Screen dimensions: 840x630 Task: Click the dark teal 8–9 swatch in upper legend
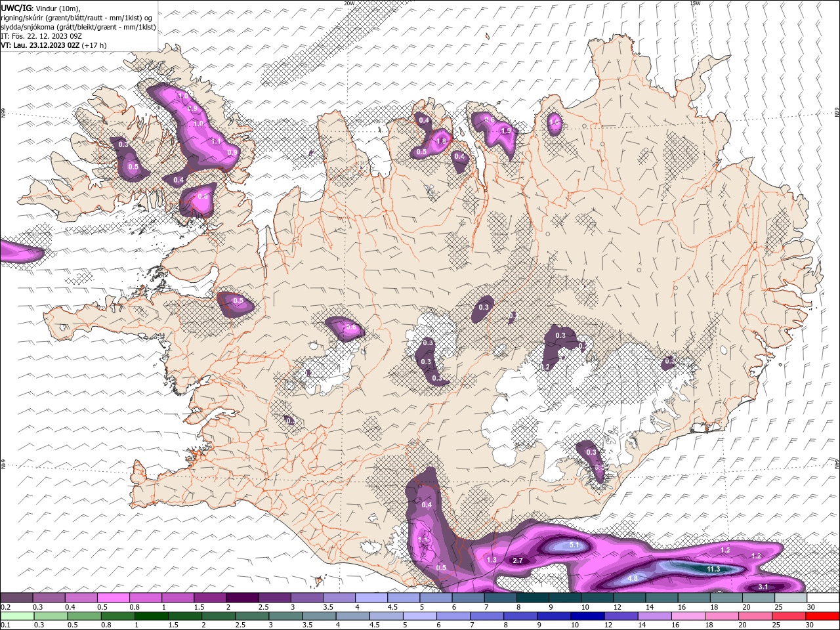coord(533,597)
